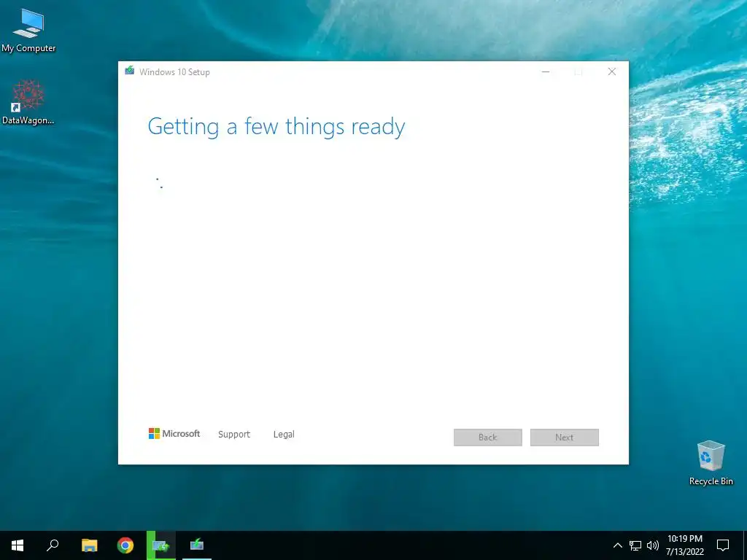Open the taskbar search magnifier
The image size is (747, 560).
tap(53, 545)
